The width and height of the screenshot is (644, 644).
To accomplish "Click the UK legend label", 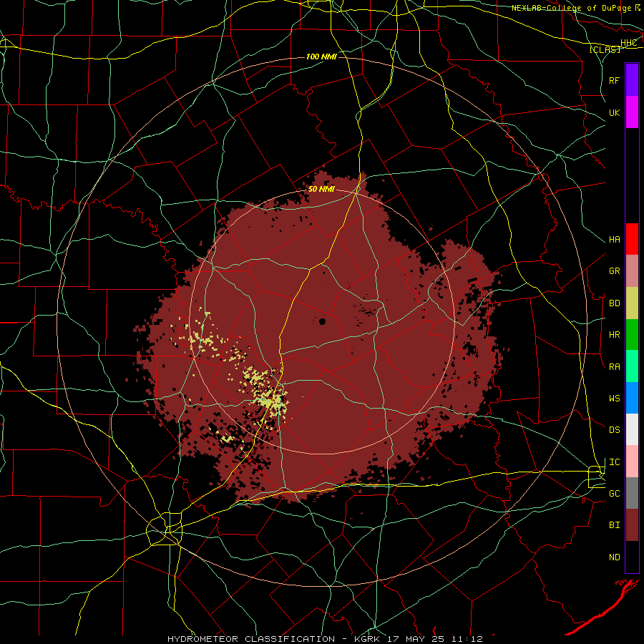I will (x=614, y=112).
